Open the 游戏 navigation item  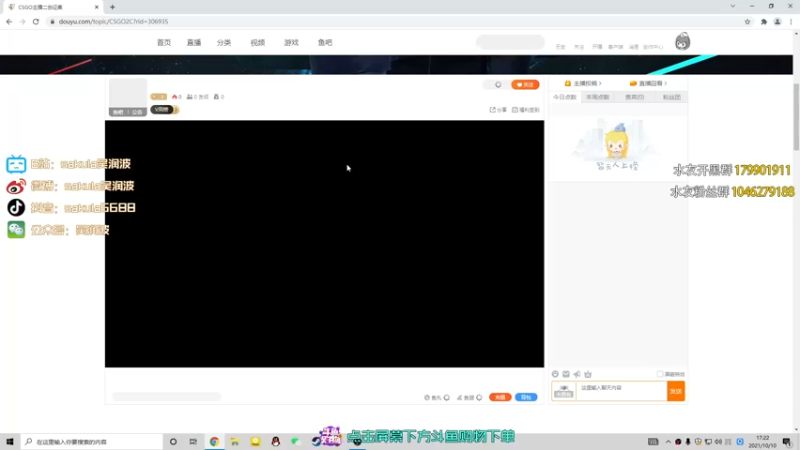pyautogui.click(x=291, y=42)
